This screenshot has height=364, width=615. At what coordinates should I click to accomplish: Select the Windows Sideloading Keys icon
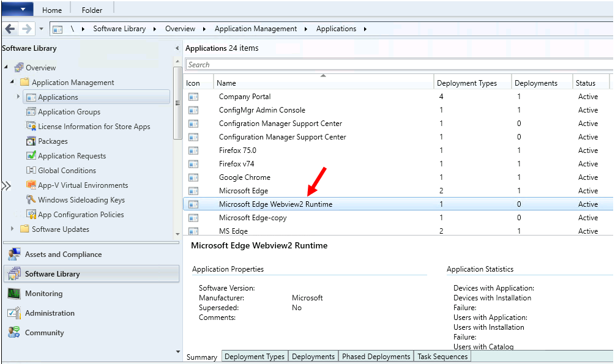tap(31, 199)
